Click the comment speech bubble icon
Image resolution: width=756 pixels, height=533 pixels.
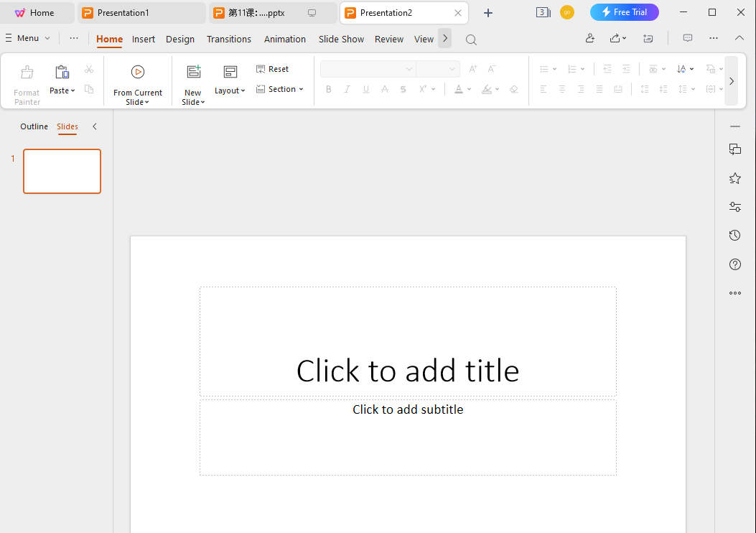point(688,38)
